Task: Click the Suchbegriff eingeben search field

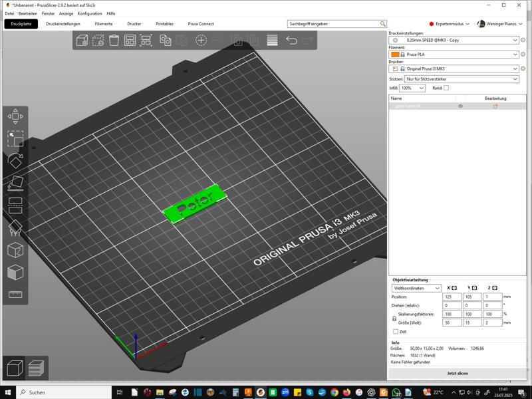Action: click(x=334, y=24)
